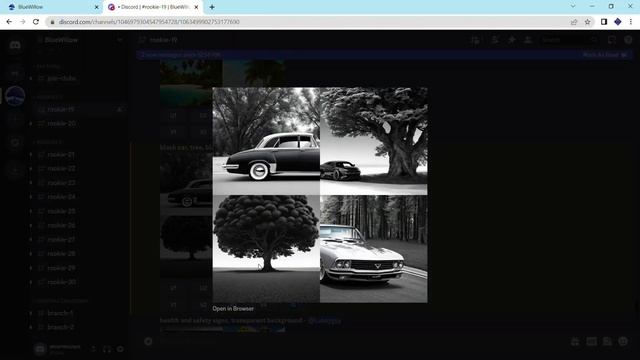Bookmark this page with the star
The image size is (640, 360).
[587, 22]
